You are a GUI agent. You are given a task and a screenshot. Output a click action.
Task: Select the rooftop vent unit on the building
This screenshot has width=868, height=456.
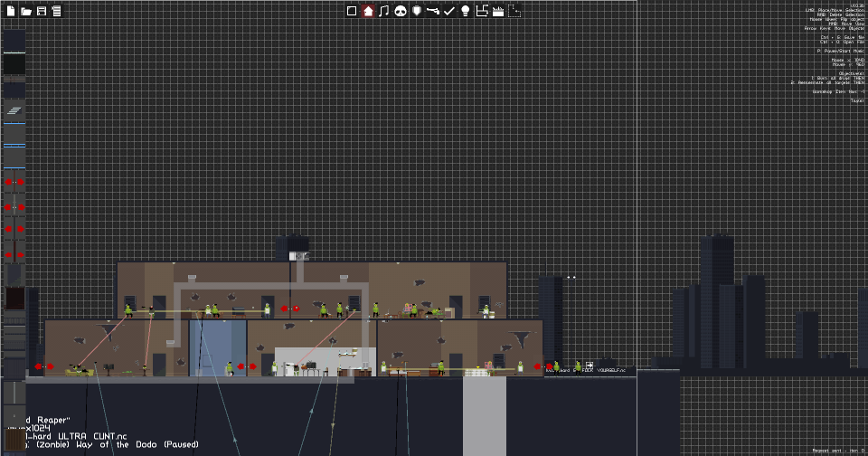(299, 256)
